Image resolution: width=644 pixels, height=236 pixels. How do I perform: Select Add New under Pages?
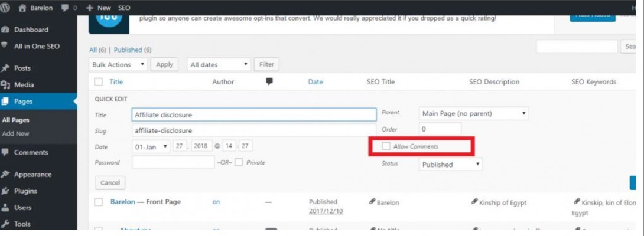(x=16, y=133)
